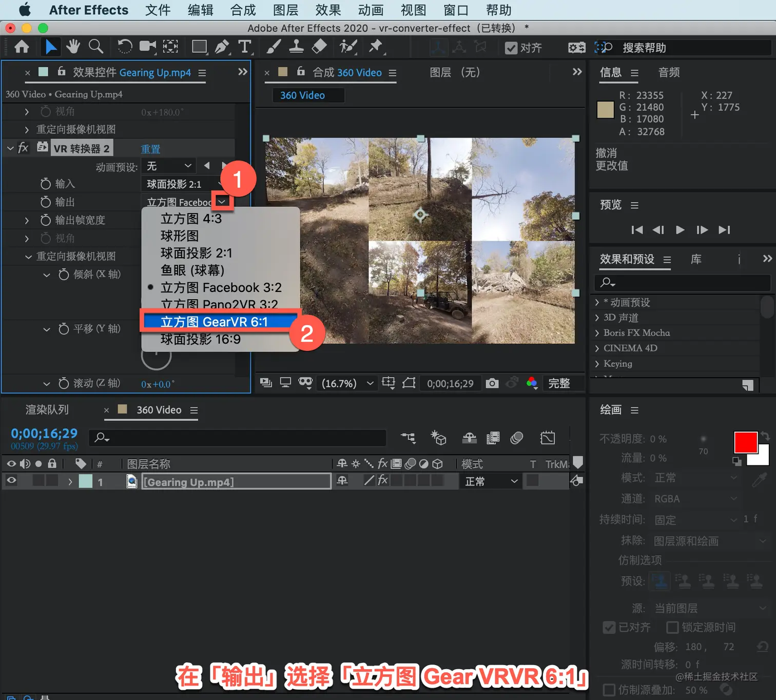
Task: Open the viewer zoom (16.7%) dropdown
Action: tap(347, 383)
